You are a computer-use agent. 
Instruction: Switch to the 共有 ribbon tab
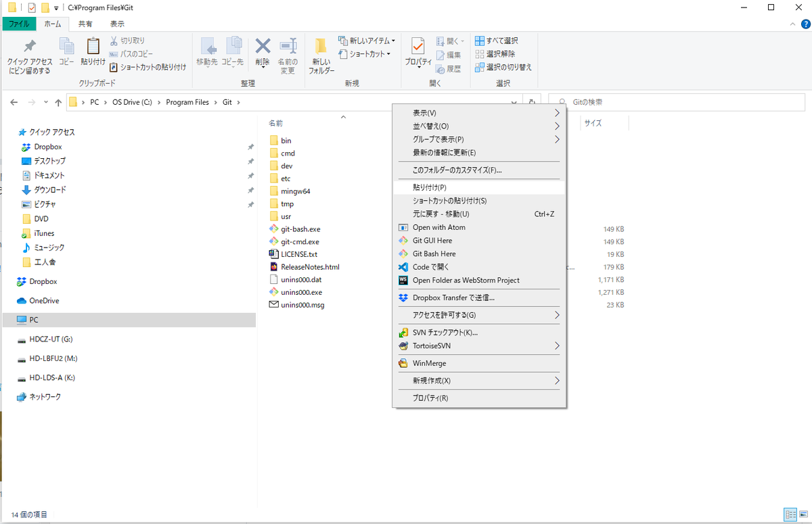click(x=85, y=24)
